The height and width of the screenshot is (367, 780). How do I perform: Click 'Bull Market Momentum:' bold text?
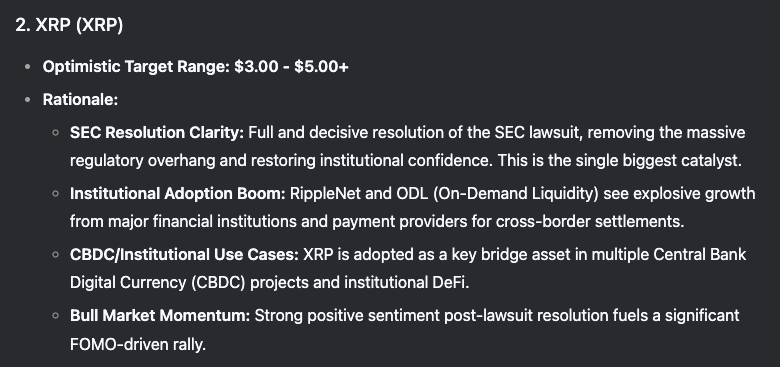click(x=160, y=315)
